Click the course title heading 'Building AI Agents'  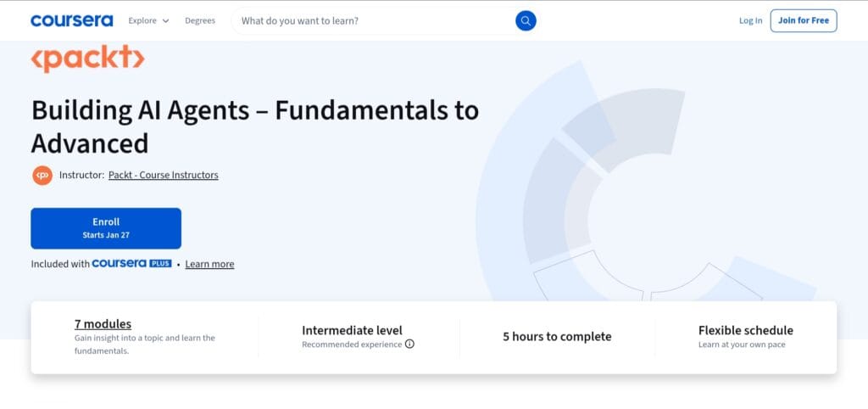tap(254, 126)
